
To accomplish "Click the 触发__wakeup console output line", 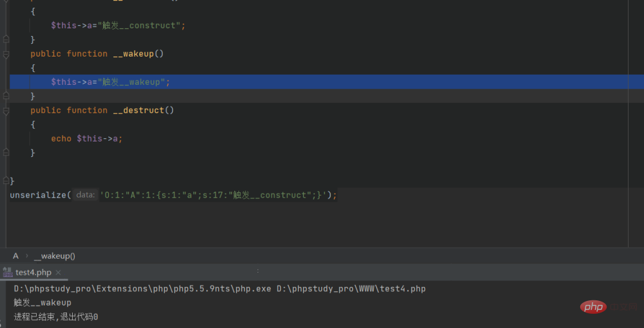I will coord(43,302).
